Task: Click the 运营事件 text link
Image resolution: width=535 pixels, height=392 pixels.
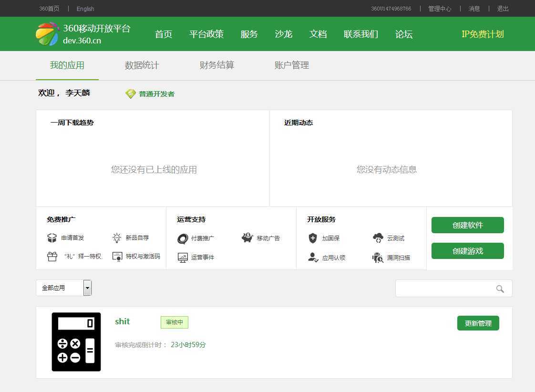Action: [203, 258]
